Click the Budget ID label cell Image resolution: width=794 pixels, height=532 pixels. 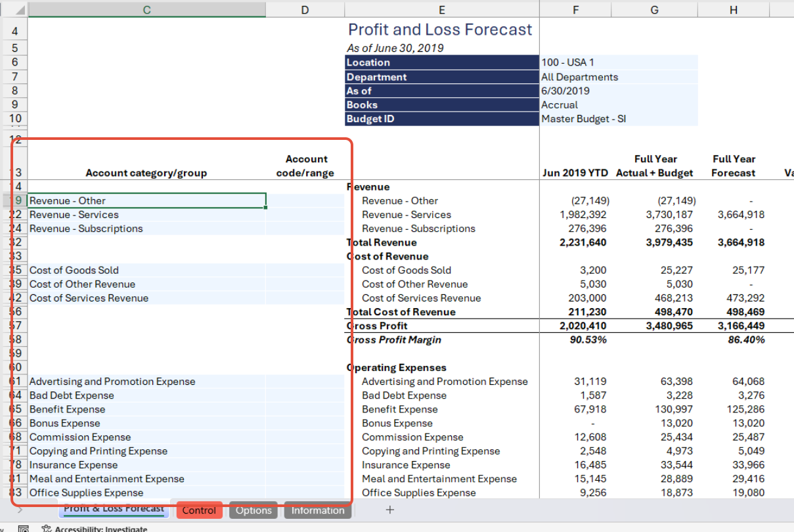442,119
